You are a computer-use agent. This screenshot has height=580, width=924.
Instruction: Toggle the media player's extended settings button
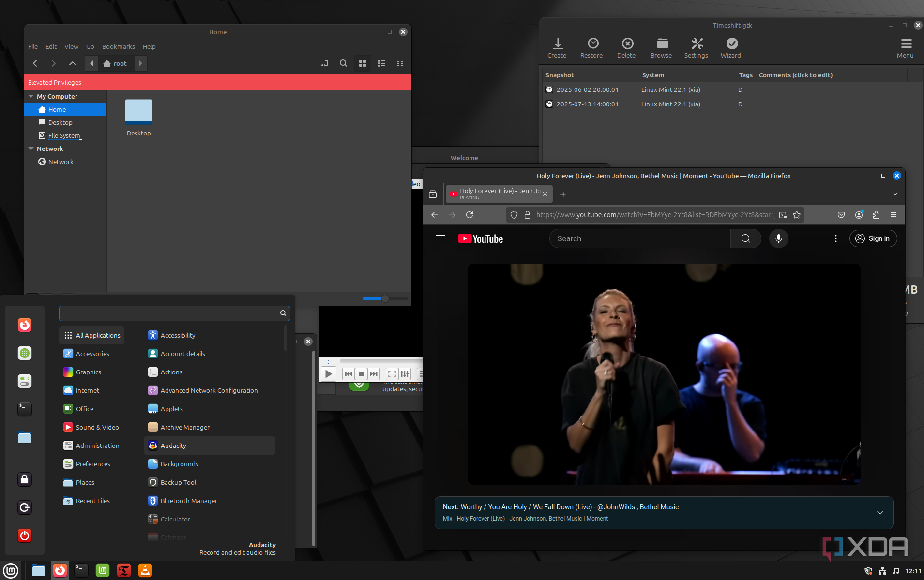click(x=405, y=374)
